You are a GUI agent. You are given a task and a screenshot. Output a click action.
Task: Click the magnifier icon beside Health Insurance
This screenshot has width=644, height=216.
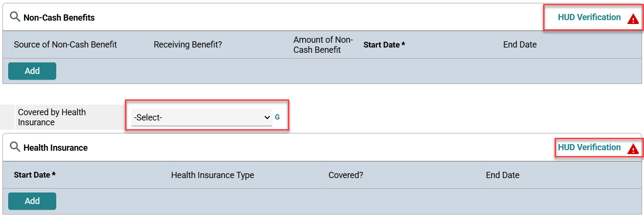point(15,147)
